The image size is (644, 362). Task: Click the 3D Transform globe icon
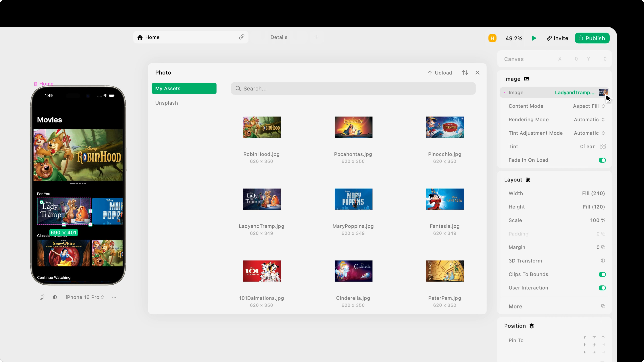tap(603, 261)
